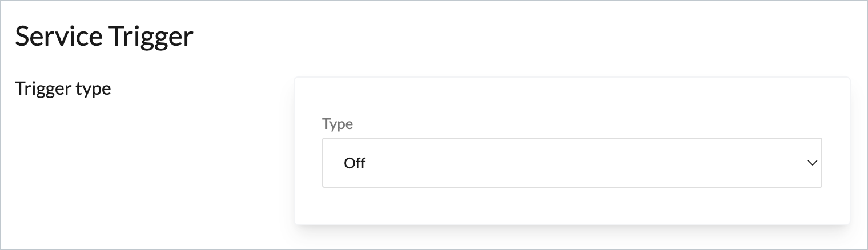Select the down-arrow icon beside Off
Viewport: 868px width, 250px height.
(812, 163)
